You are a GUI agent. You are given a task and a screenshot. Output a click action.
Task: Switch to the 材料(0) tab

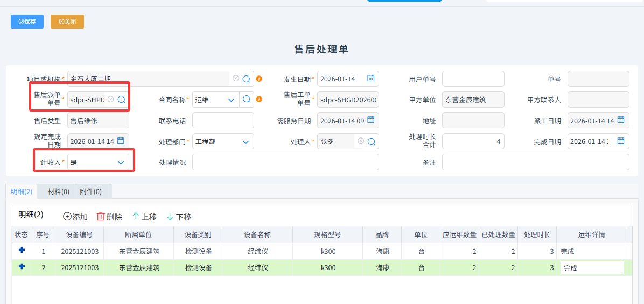[x=58, y=191]
